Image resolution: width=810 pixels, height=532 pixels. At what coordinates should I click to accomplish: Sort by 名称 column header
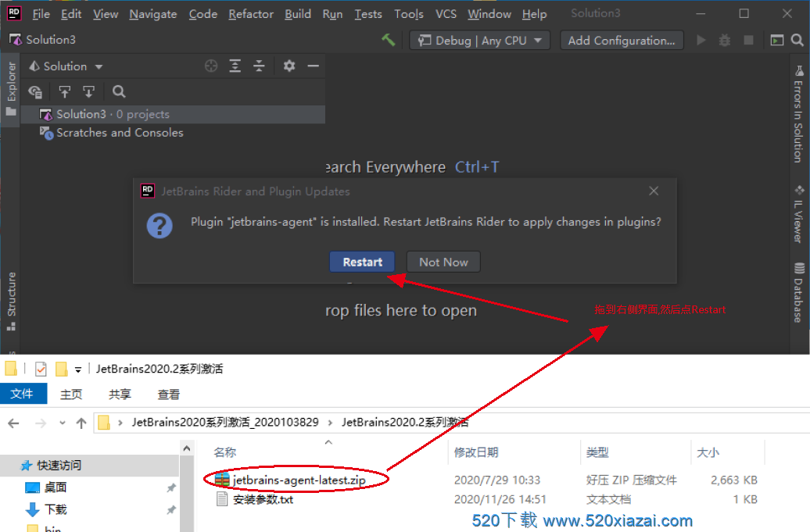pos(224,452)
